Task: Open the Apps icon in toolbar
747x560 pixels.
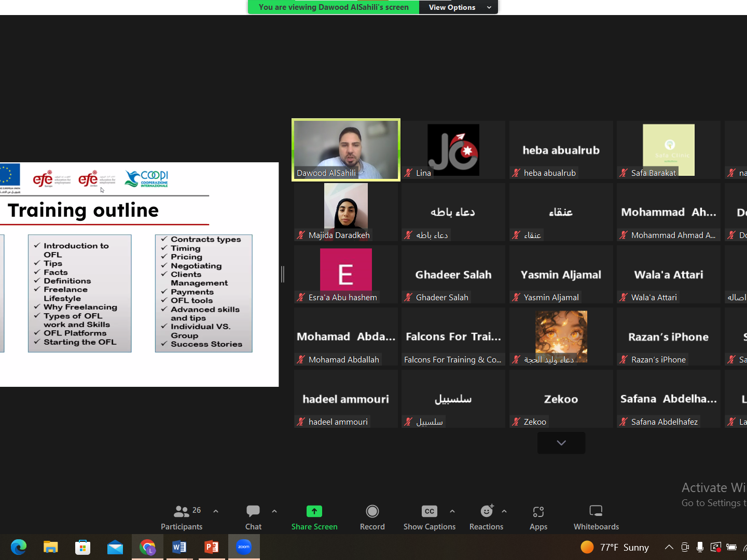Action: pos(538,512)
